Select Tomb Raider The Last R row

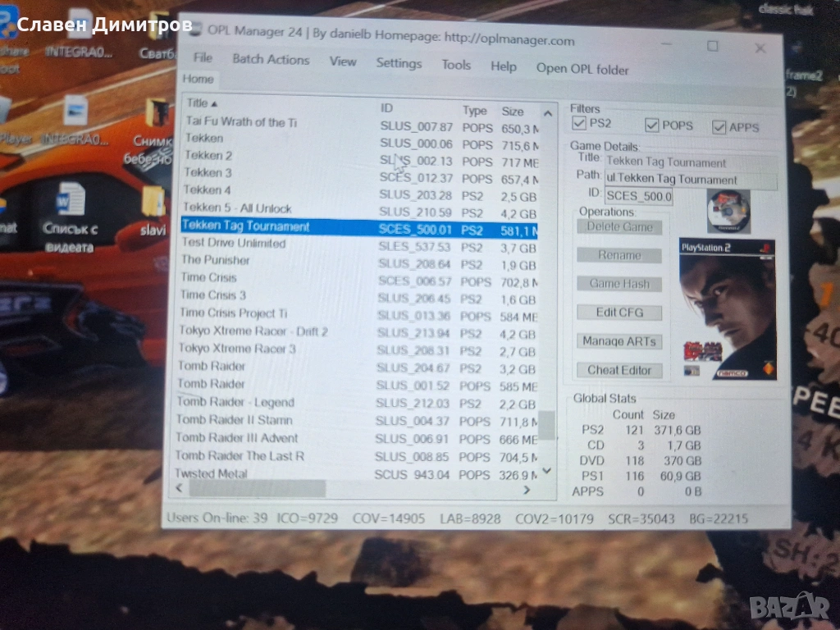click(355, 456)
